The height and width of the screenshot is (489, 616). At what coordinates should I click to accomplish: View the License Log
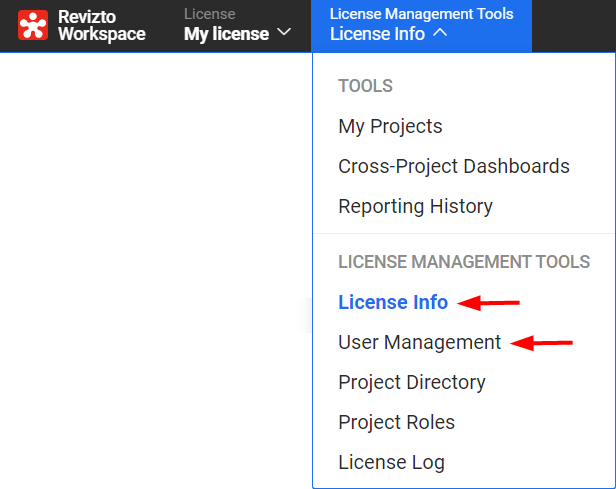pyautogui.click(x=391, y=463)
